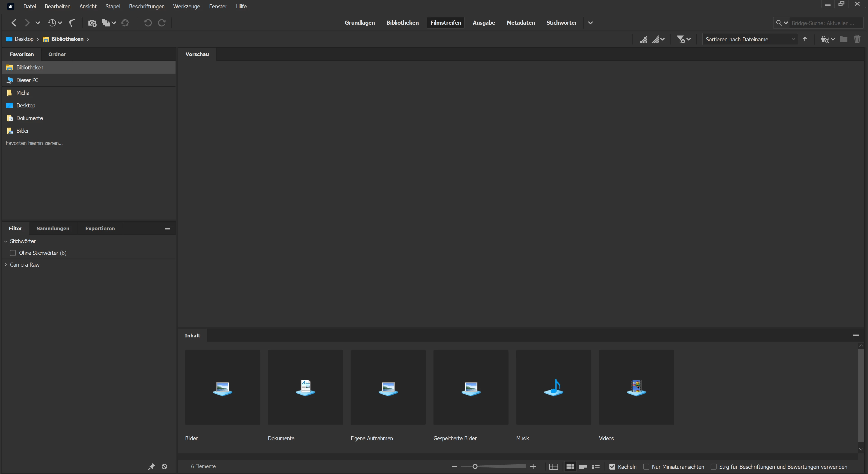Rotate 90° counterclockwise icon

click(148, 23)
